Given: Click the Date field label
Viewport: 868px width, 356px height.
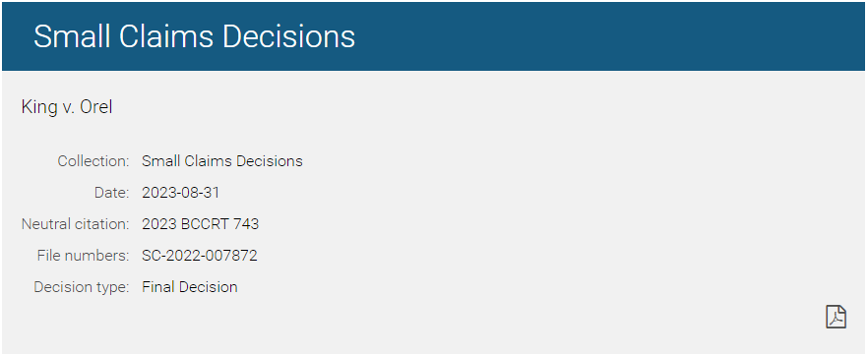Looking at the screenshot, I should (111, 193).
